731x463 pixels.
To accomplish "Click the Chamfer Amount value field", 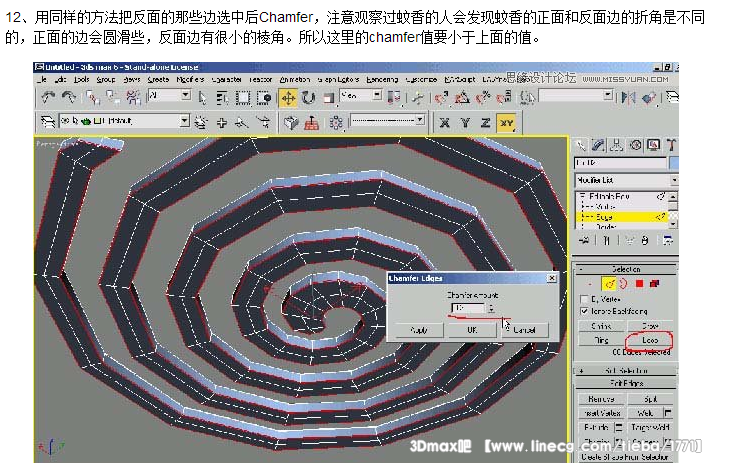I will (468, 308).
